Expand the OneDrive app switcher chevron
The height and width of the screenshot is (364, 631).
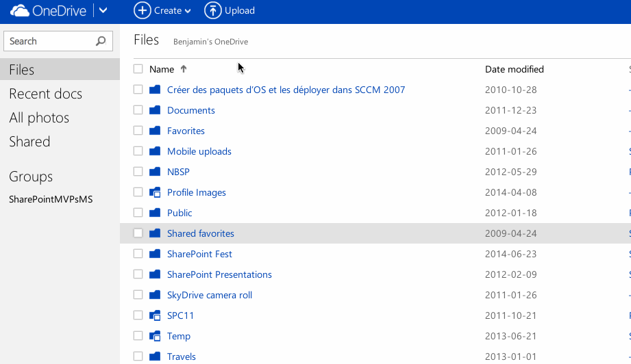coord(103,10)
